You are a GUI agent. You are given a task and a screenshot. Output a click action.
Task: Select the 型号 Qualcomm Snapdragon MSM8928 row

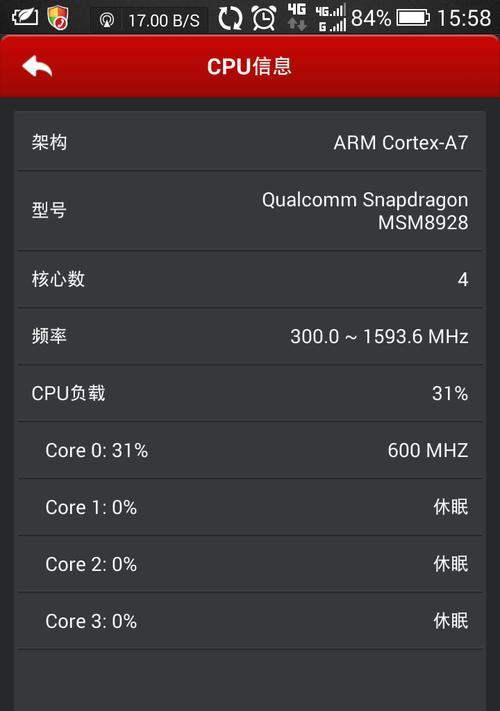pos(250,211)
